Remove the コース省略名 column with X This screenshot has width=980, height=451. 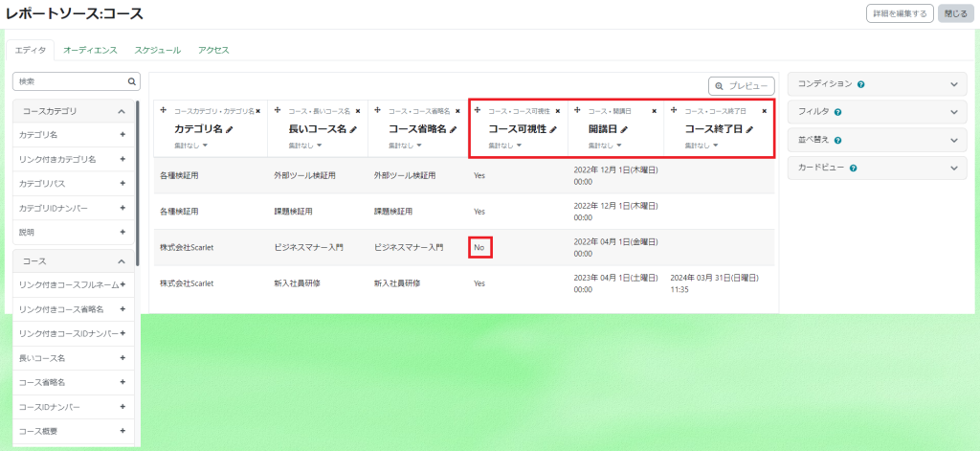coord(457,111)
